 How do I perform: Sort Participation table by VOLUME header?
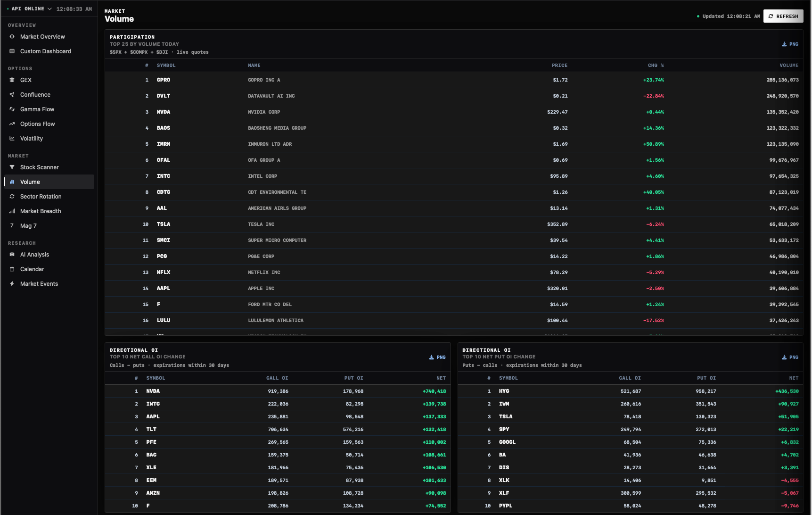[x=789, y=65]
